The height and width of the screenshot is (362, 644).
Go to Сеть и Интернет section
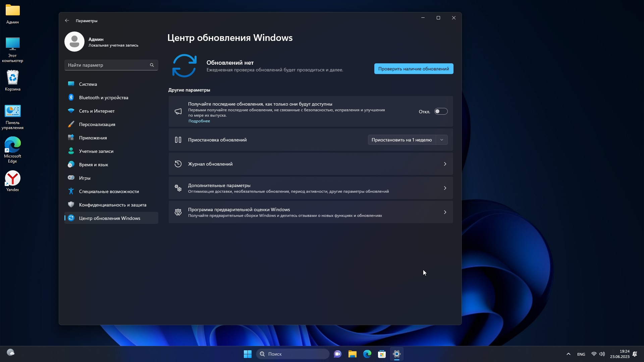click(x=97, y=111)
